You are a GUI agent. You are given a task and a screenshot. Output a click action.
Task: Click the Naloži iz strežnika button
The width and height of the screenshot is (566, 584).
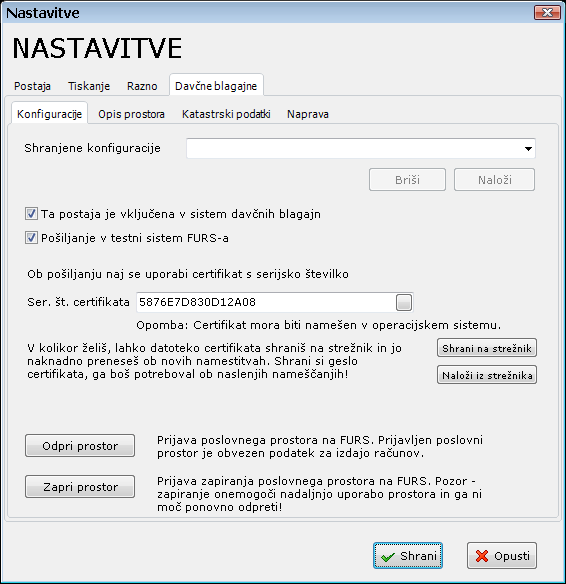[x=487, y=375]
